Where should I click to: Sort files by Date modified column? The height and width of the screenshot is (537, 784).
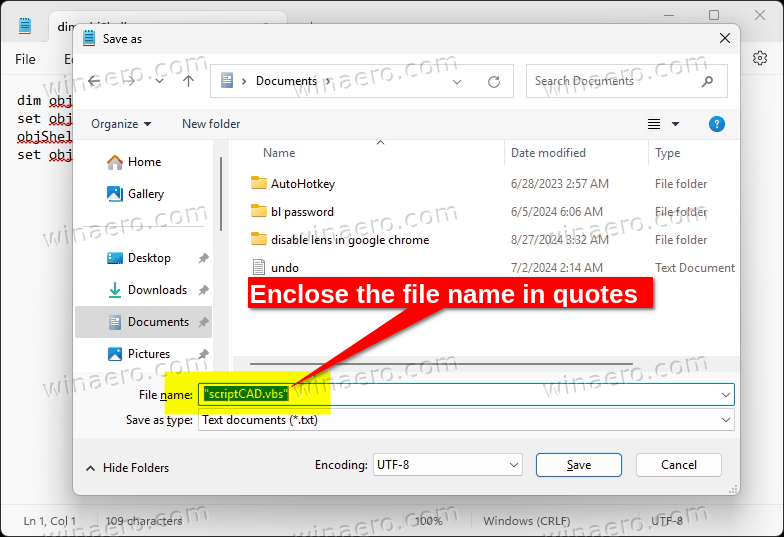(548, 153)
